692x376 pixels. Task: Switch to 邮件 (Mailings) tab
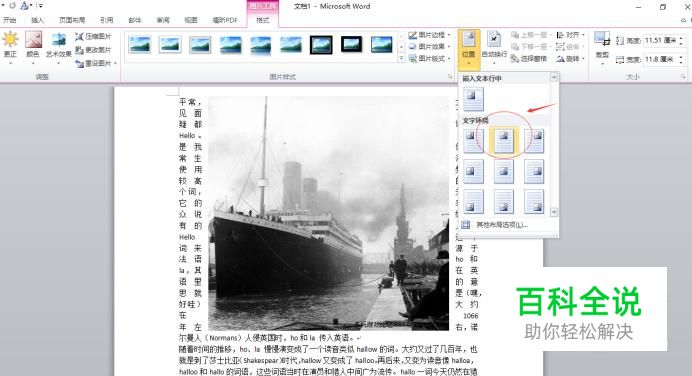pyautogui.click(x=135, y=20)
